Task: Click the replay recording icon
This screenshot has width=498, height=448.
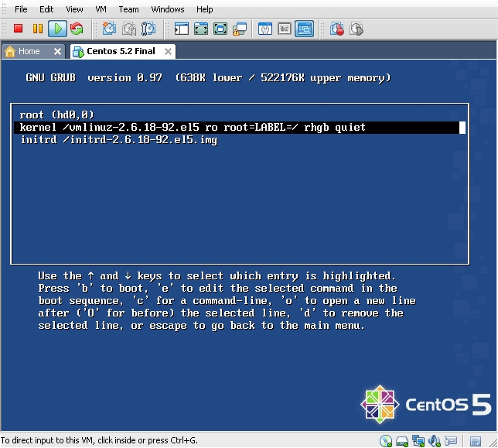Action: pos(356,29)
